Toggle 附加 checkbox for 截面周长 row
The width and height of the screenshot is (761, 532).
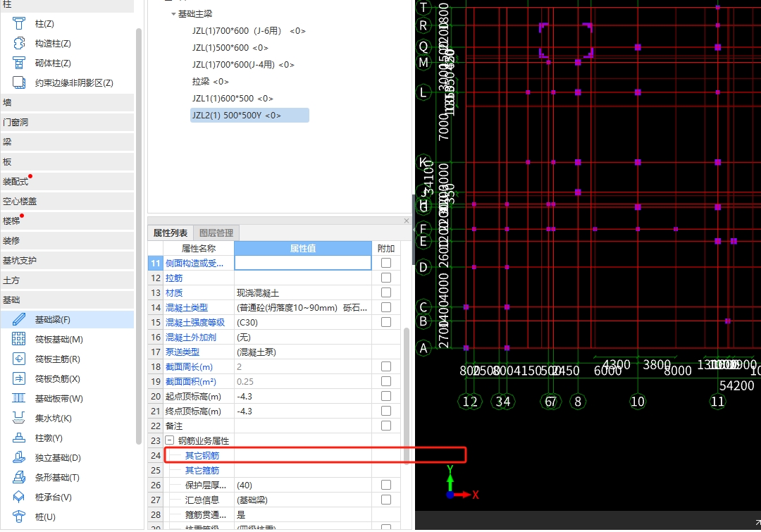386,366
